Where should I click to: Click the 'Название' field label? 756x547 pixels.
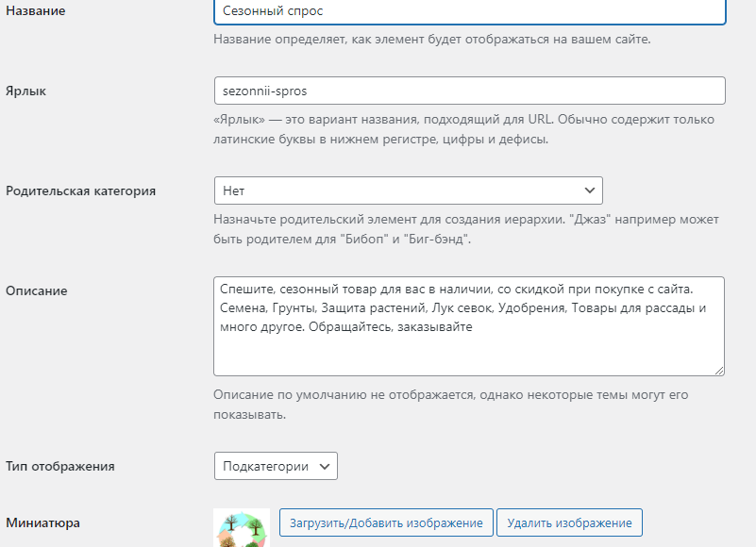(x=36, y=10)
